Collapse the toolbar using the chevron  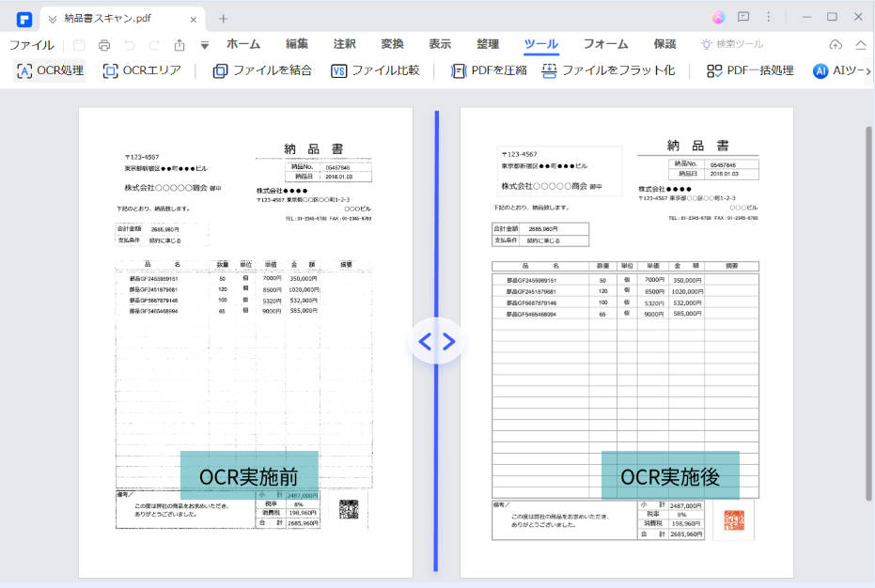(861, 43)
